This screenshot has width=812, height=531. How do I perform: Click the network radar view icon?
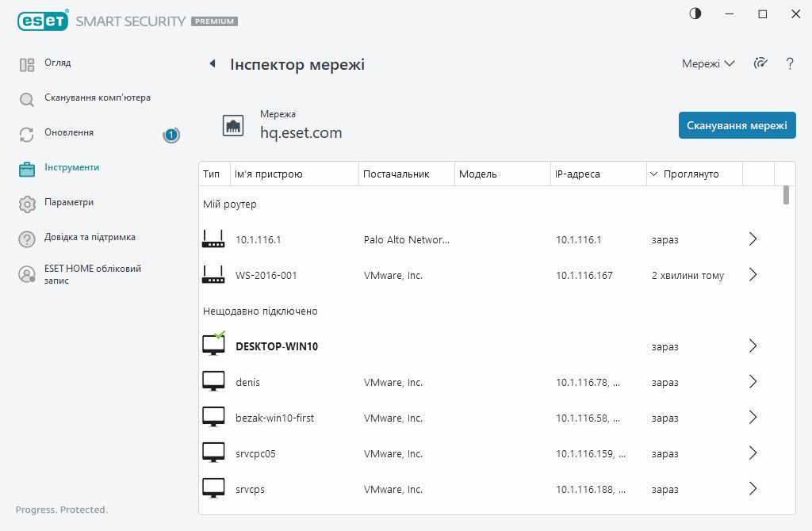point(761,63)
